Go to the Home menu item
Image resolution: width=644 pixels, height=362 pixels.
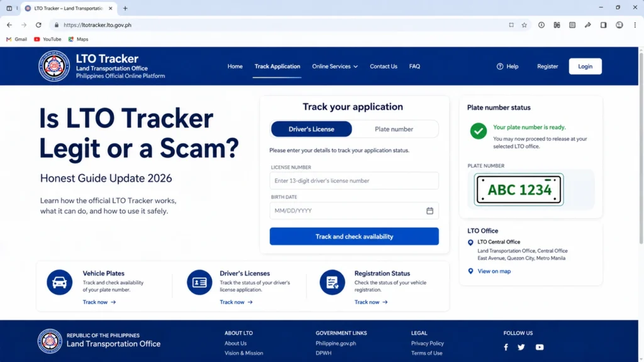(x=235, y=67)
